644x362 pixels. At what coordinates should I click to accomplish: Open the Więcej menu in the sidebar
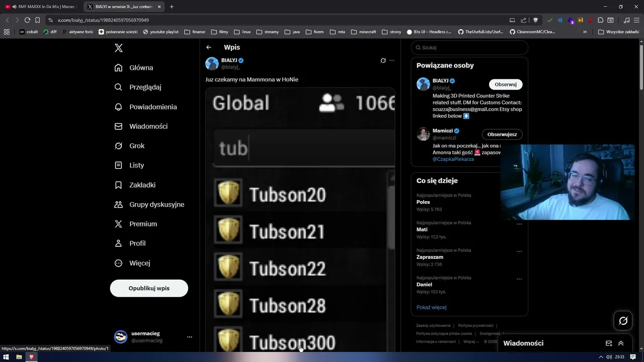[132, 263]
